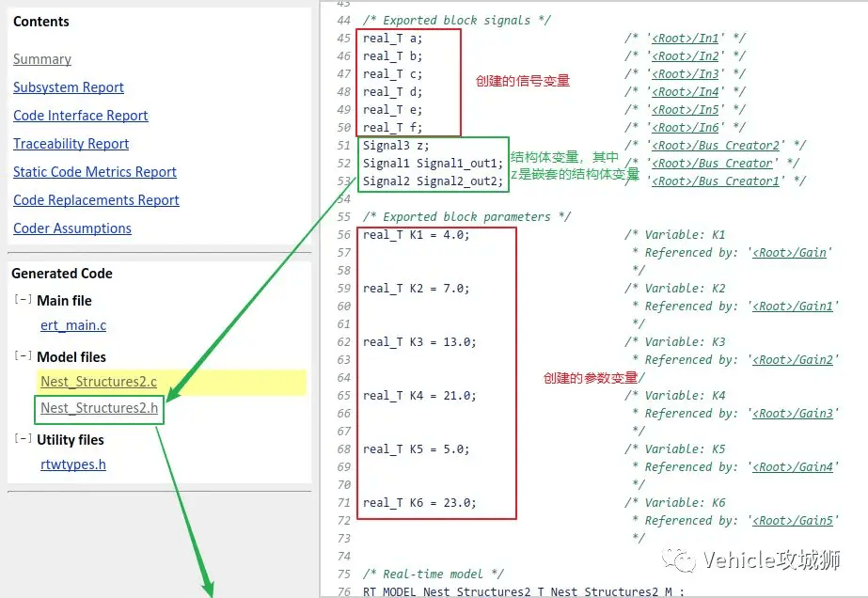Open the rtwtypes.h utility file
This screenshot has width=868, height=598.
pyautogui.click(x=73, y=464)
